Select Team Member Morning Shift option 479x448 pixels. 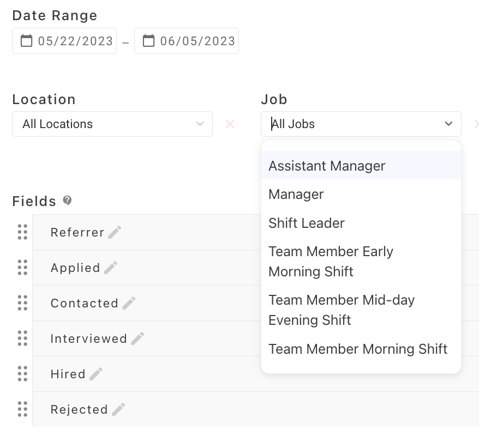click(358, 349)
